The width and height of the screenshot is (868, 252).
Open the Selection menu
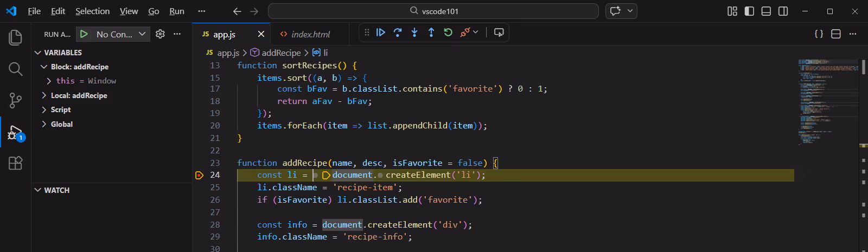point(92,11)
